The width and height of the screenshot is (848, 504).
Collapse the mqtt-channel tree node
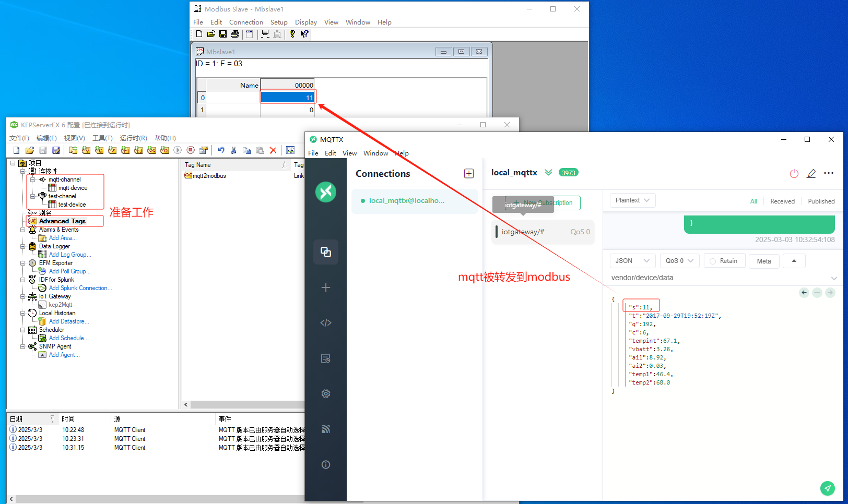point(32,179)
